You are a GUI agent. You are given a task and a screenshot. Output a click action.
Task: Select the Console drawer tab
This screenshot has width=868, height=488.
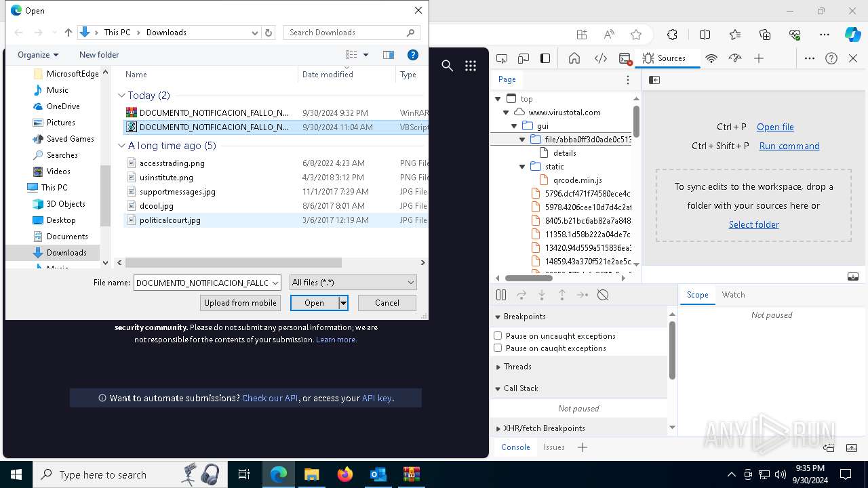[x=515, y=447]
